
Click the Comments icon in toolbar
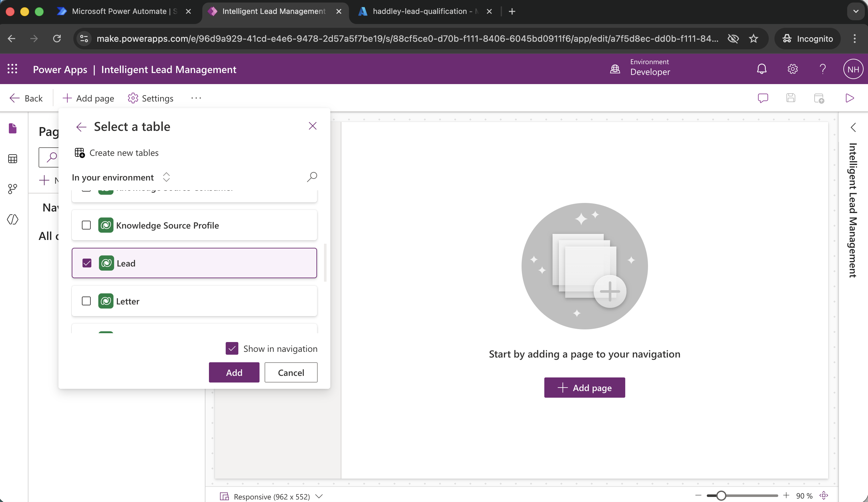click(x=763, y=98)
